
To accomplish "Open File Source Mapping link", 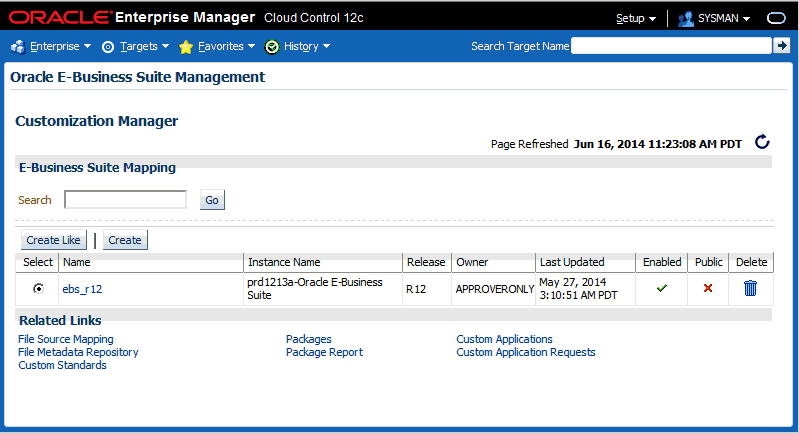I will (66, 339).
